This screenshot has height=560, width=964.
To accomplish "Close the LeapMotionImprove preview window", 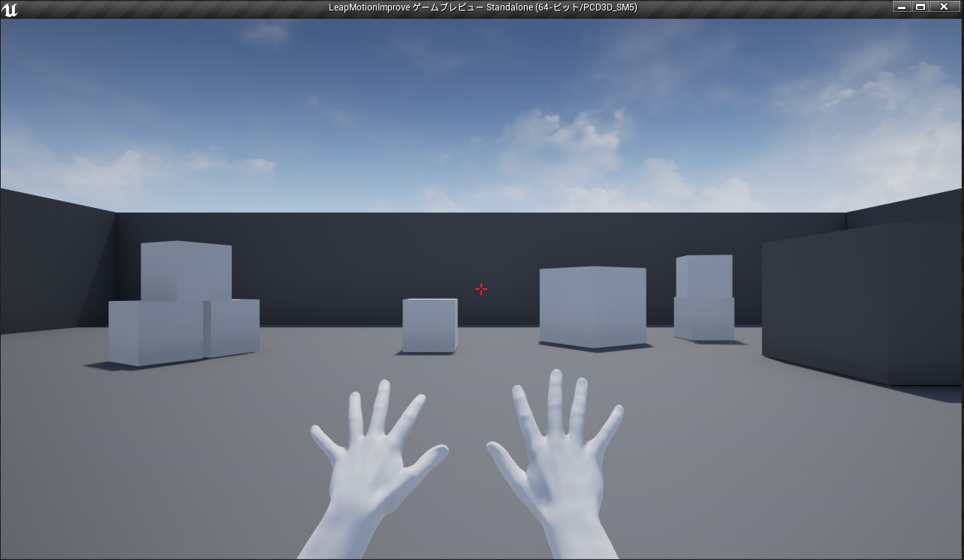I will [x=944, y=7].
